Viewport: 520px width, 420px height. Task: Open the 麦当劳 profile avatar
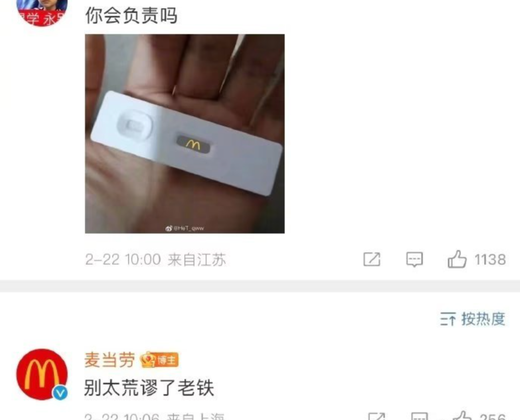[x=42, y=374]
